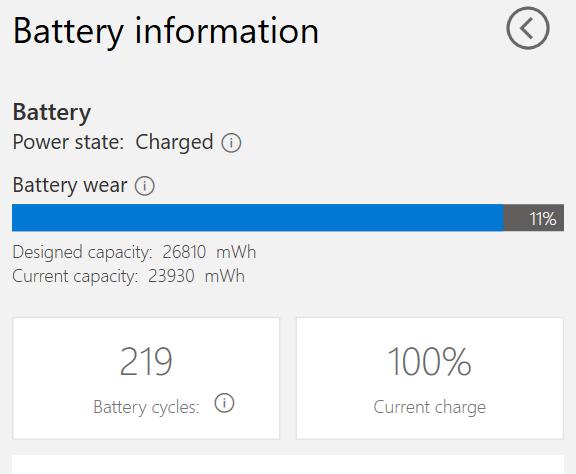Open the Power state info icon
This screenshot has width=576, height=474.
(231, 143)
